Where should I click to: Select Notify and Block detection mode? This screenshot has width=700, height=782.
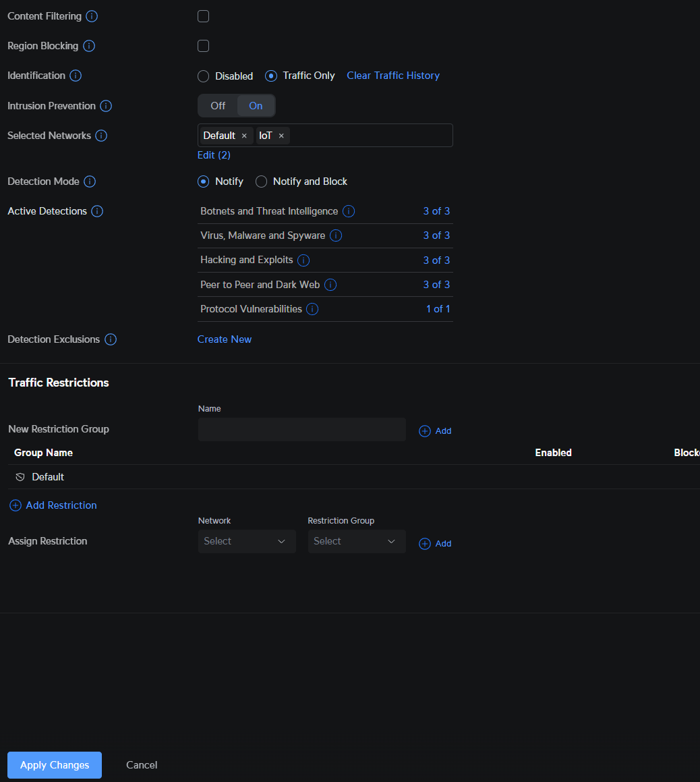262,181
